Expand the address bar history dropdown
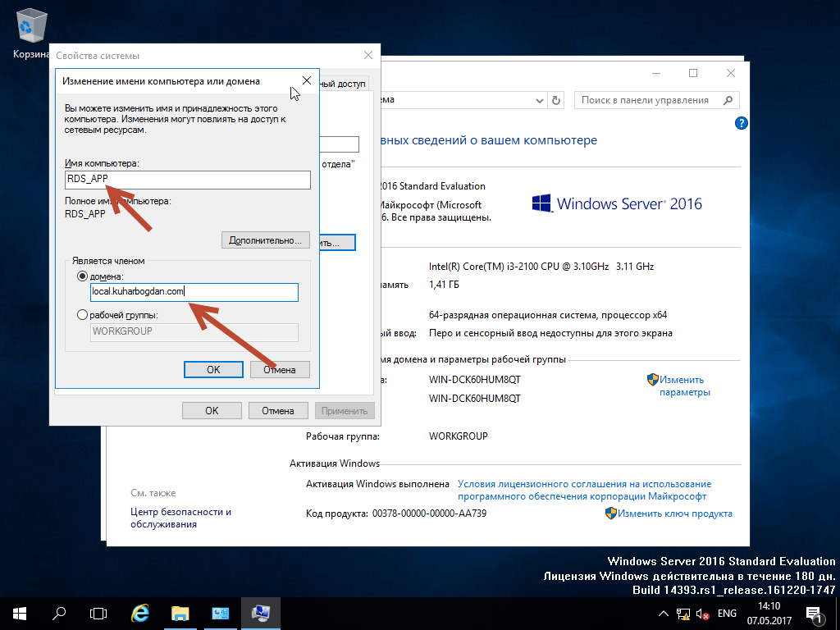This screenshot has height=630, width=840. 540,100
